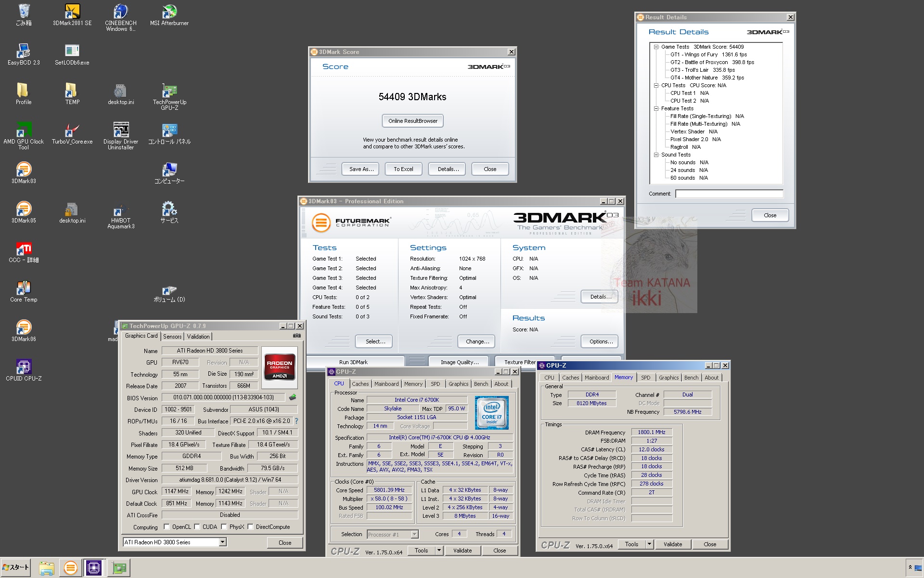Switch to CPU-Z taskbar button
Image resolution: width=924 pixels, height=578 pixels.
(94, 568)
